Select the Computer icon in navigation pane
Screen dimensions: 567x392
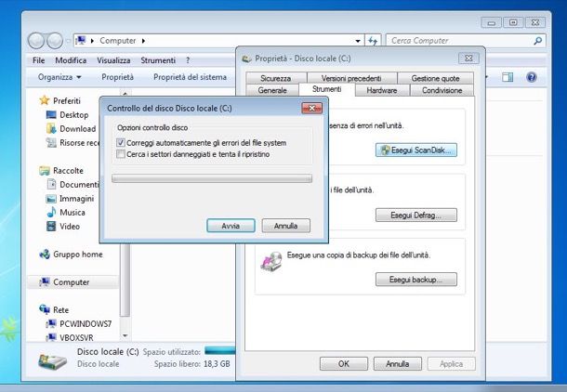click(45, 282)
